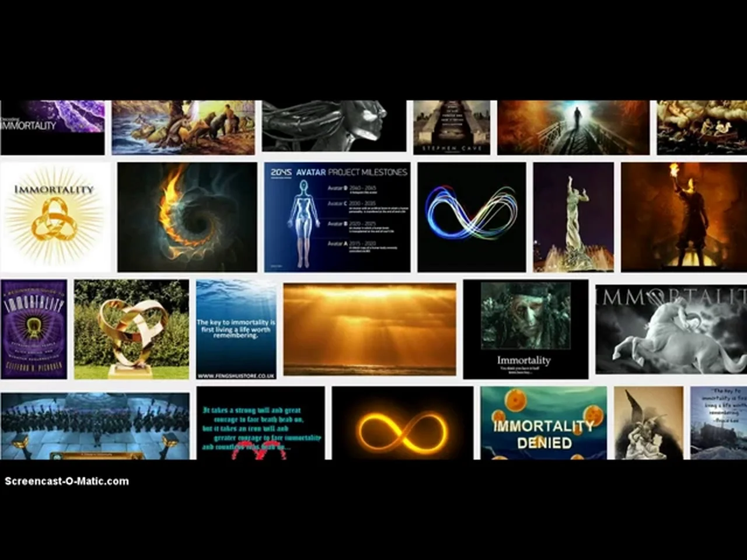The height and width of the screenshot is (560, 747).
Task: Select the 'Immortality Denied' dragon balls image
Action: tap(543, 423)
